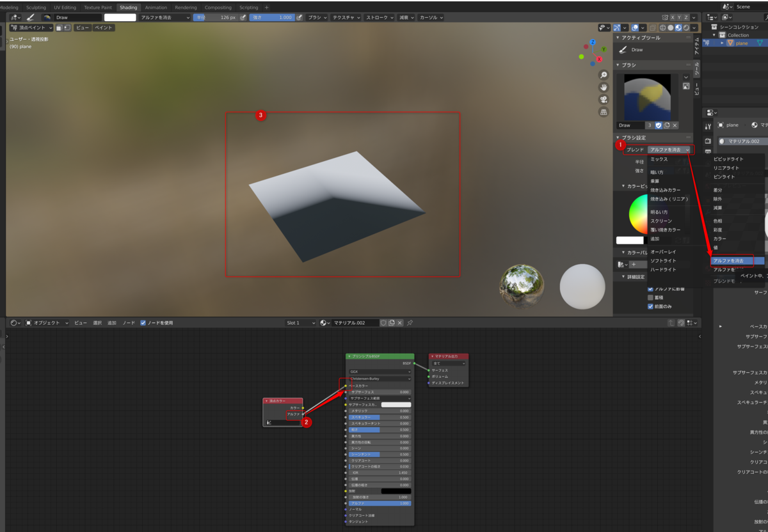
Task: Open the header blend dropdown 'アルファを消去'
Action: 164,17
